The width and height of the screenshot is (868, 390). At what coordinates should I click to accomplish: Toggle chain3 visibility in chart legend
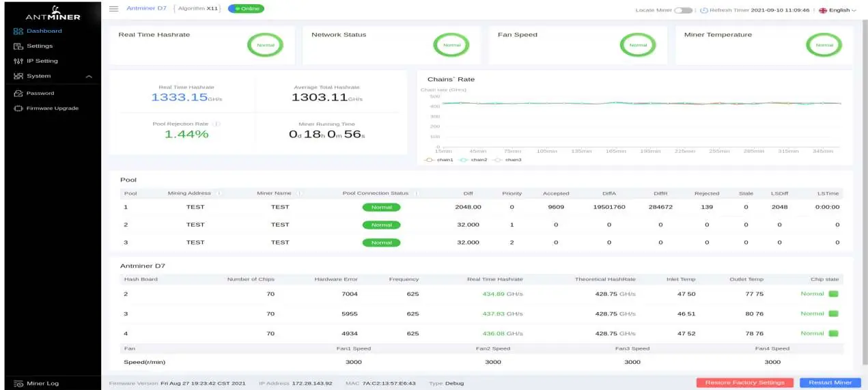pos(507,159)
